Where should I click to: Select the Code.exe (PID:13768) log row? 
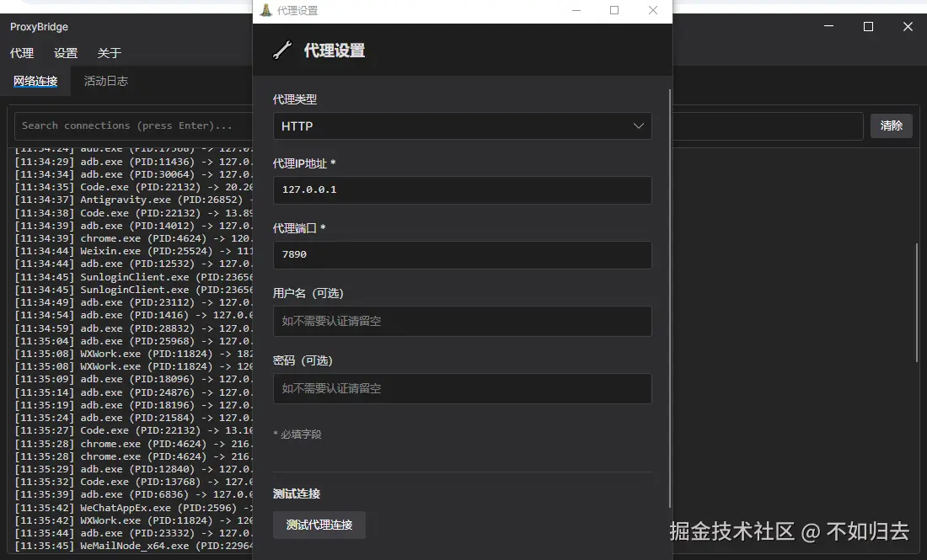point(134,482)
